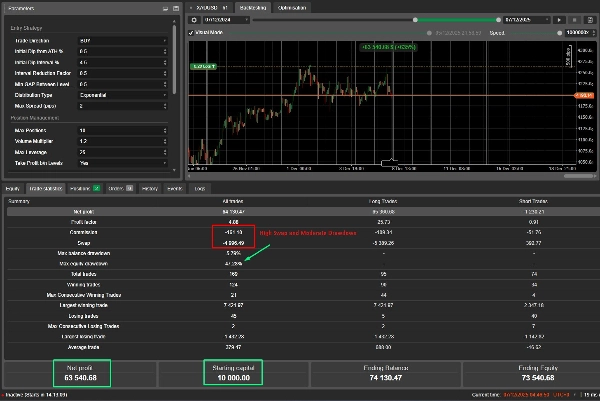This screenshot has width=600, height=401.
Task: Open the Distribution Type dropdown
Action: pos(122,95)
